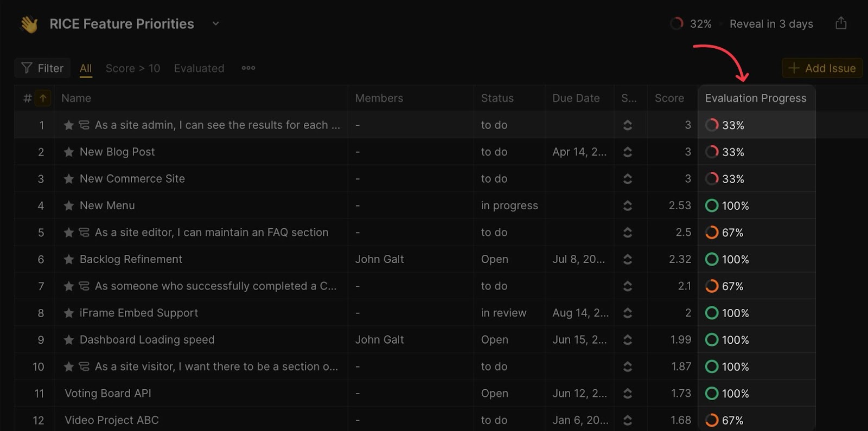Toggle the star on New Blog Post

[69, 152]
